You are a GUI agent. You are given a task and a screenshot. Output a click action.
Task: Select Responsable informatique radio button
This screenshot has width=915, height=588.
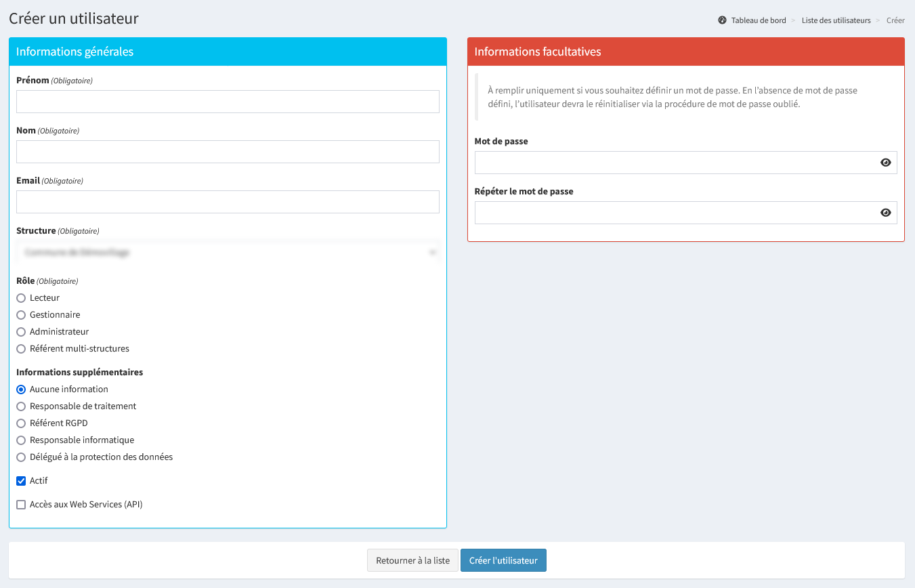pos(21,440)
